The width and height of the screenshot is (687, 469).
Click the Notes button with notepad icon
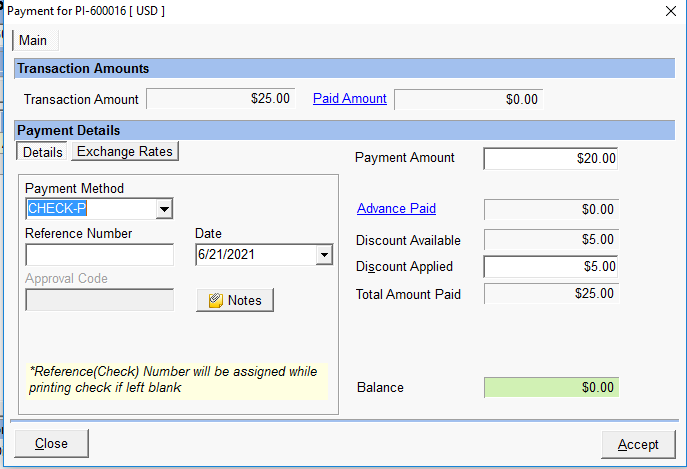(x=235, y=300)
